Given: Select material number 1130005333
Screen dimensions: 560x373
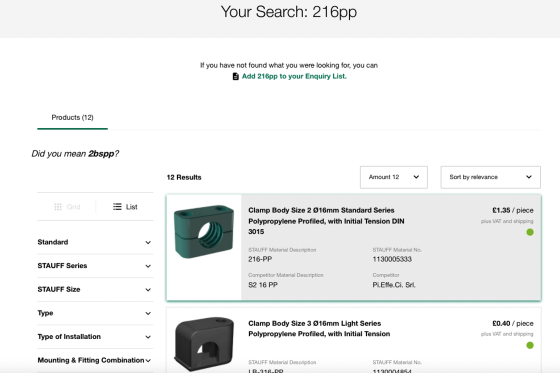Looking at the screenshot, I should click(x=392, y=259).
